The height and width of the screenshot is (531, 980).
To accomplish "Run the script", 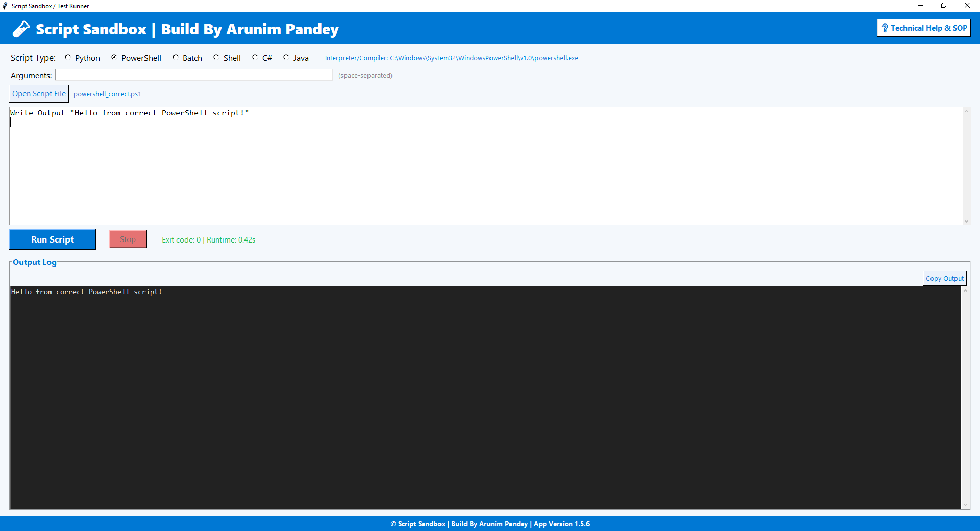I will pos(53,239).
